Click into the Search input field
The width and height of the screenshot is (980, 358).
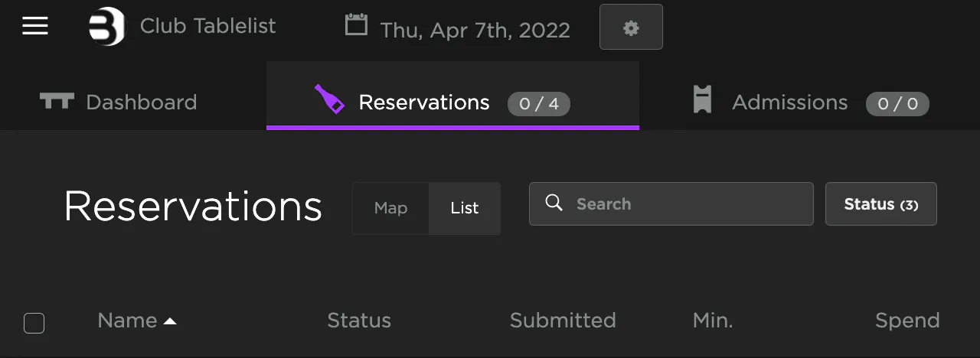coord(681,204)
